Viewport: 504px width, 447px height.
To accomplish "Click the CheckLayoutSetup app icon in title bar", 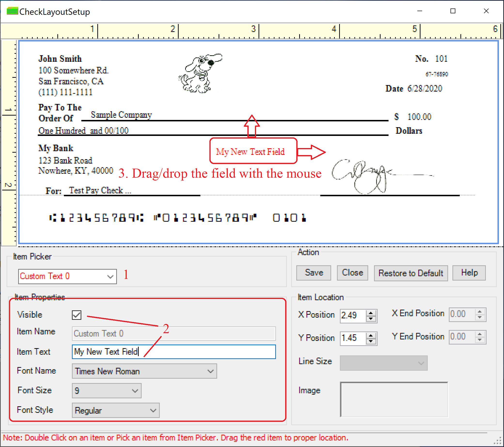I will point(12,11).
